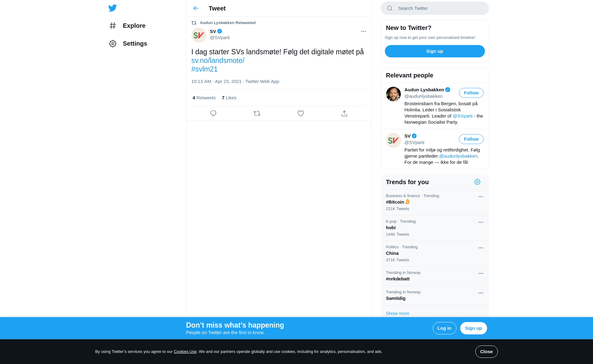Screen dimensions: 593x364
Task: Like the tweet with the heart icon
Action: [x=301, y=114]
